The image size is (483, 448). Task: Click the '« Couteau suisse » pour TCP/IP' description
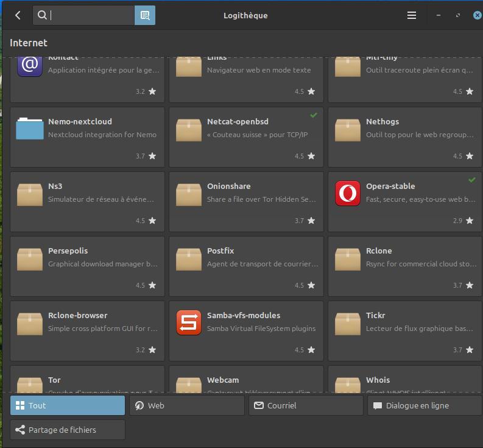coord(257,135)
